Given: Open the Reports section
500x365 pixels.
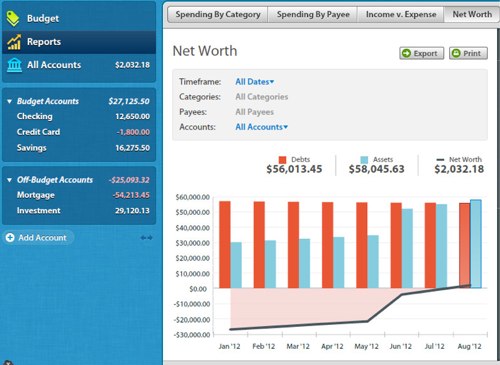Looking at the screenshot, I should 79,42.
